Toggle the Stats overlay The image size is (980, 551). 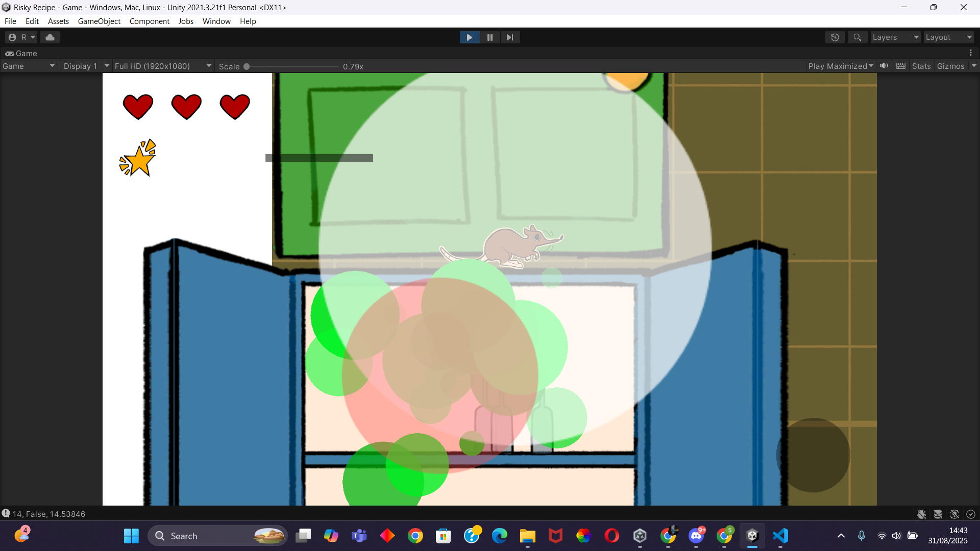coord(921,66)
